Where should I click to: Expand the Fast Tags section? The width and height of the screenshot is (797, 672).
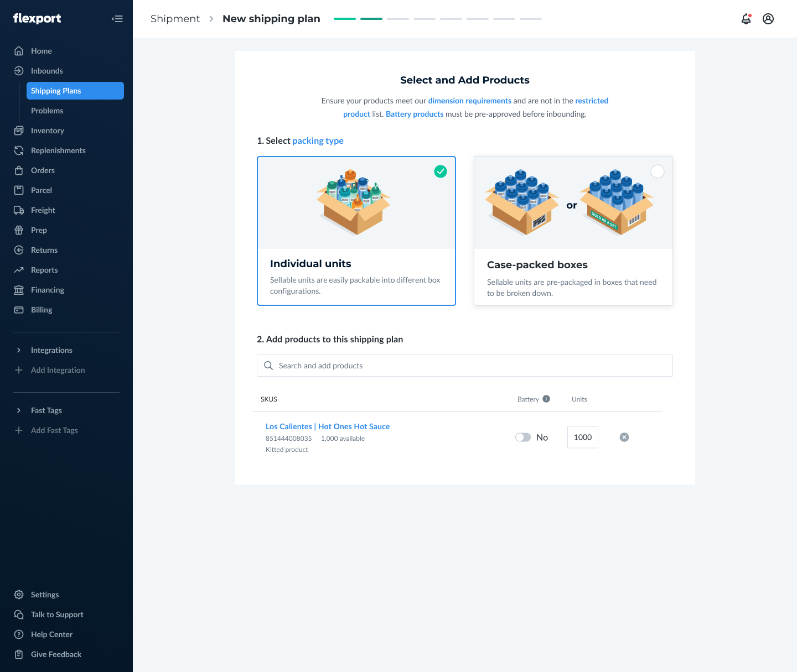(x=46, y=410)
